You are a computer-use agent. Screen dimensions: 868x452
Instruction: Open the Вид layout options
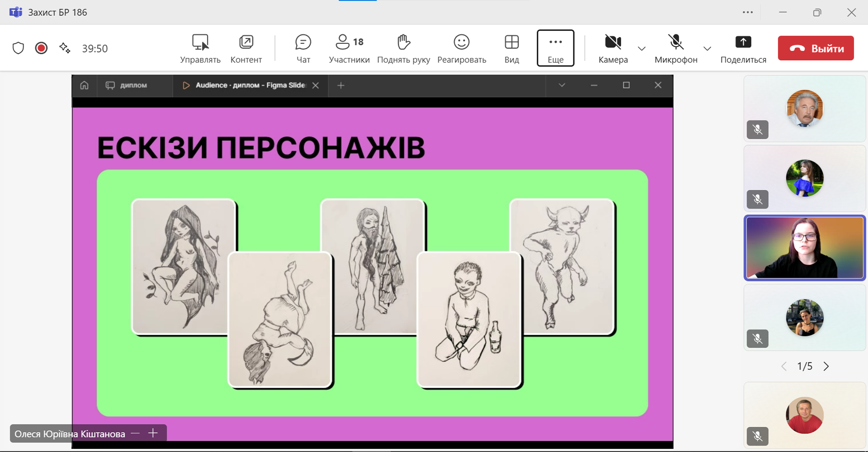point(511,48)
